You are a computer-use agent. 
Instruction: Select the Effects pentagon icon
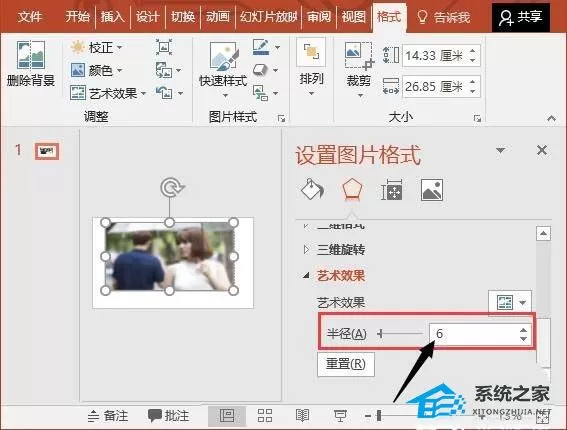coord(352,190)
